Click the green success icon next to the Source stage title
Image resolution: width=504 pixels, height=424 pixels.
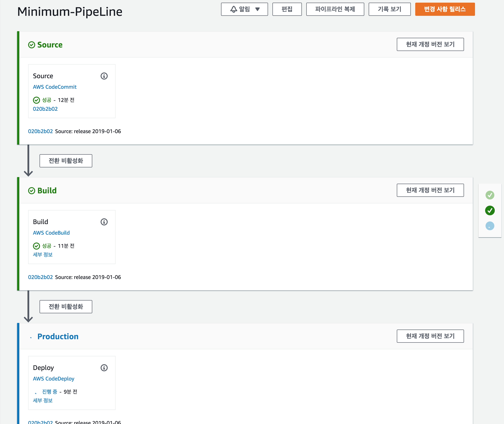click(31, 45)
